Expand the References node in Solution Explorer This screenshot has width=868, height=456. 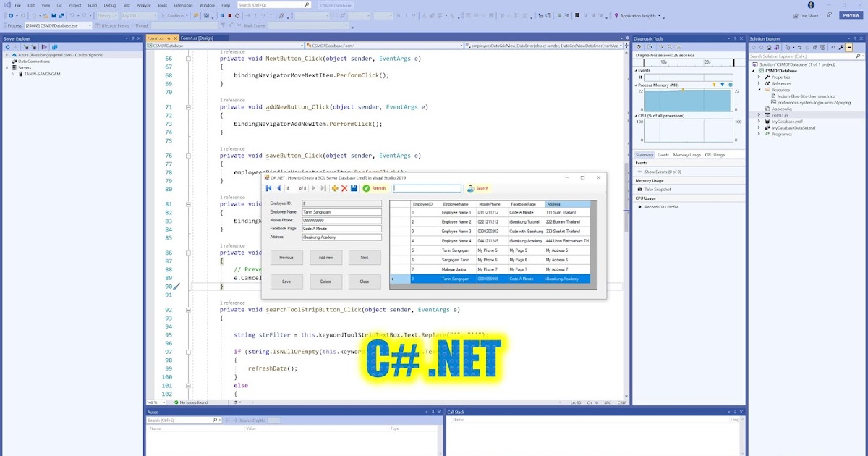click(759, 83)
